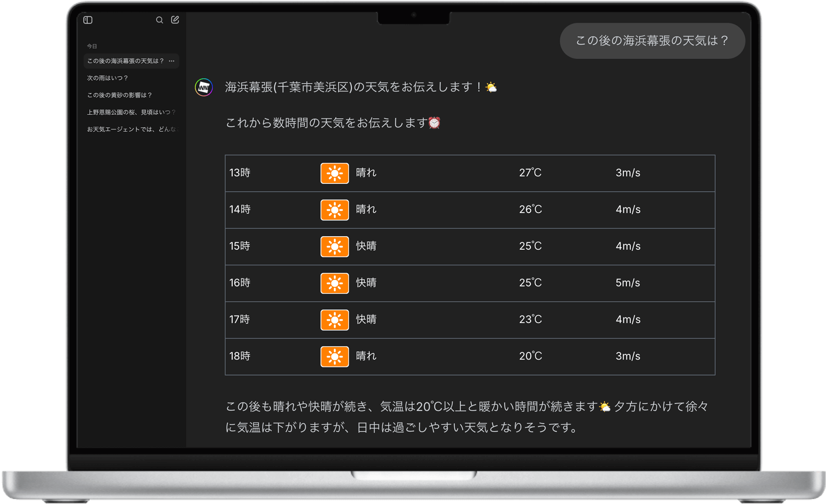Image resolution: width=826 pixels, height=504 pixels.
Task: Click the 今日 section header in sidebar
Action: click(92, 46)
